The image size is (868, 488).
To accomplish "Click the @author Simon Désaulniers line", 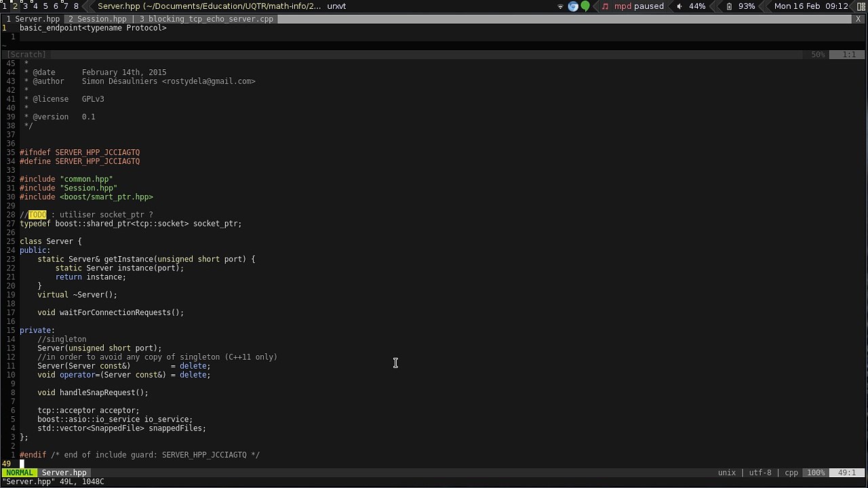I will coord(140,81).
